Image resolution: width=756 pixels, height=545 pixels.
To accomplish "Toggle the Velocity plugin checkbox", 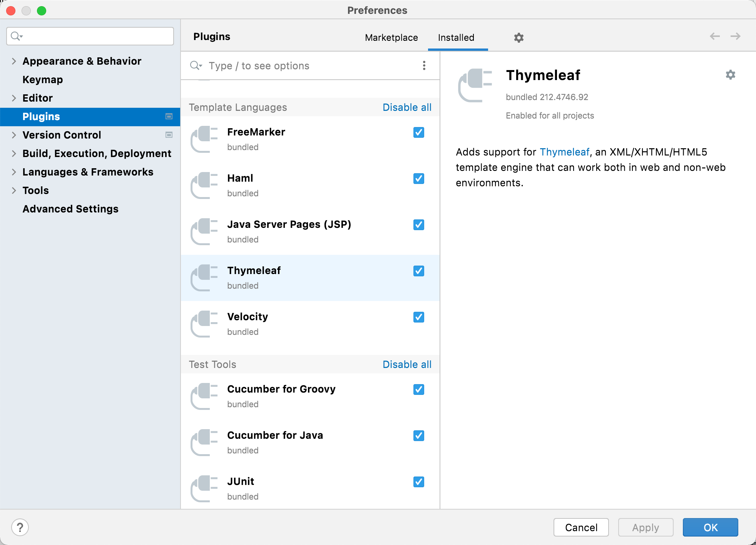I will [418, 318].
